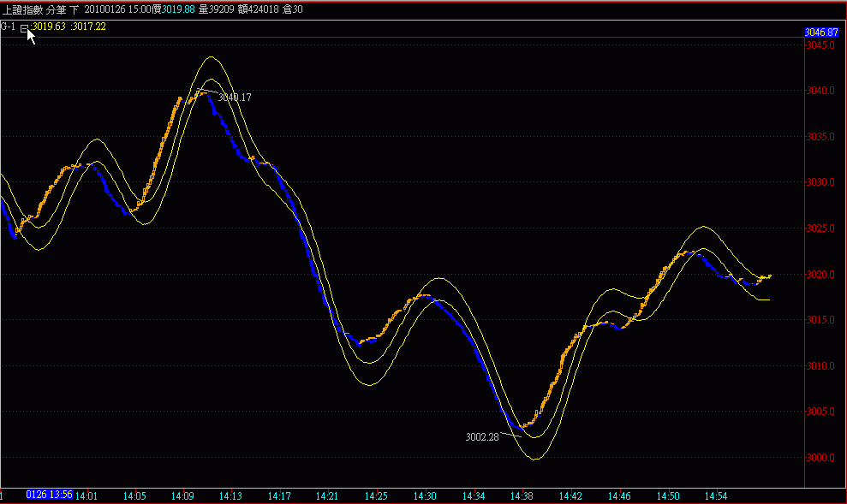
Task: Click the 3002.28 low annotation label
Action: [x=482, y=436]
